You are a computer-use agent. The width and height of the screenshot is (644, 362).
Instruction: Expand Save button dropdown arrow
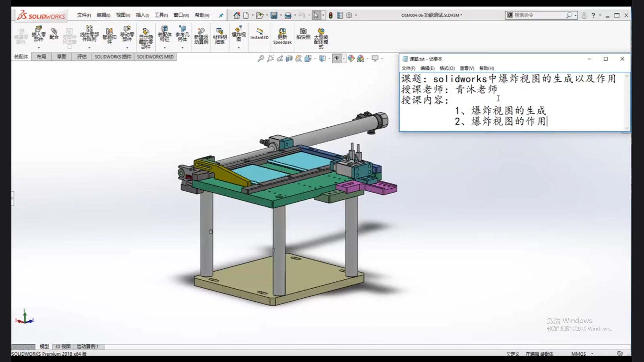[281, 15]
